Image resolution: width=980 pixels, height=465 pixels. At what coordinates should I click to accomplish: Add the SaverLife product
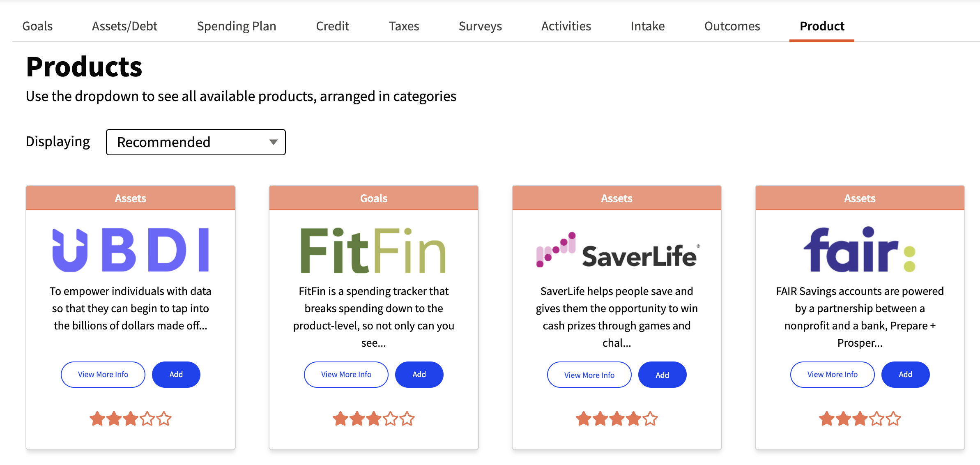pyautogui.click(x=663, y=375)
